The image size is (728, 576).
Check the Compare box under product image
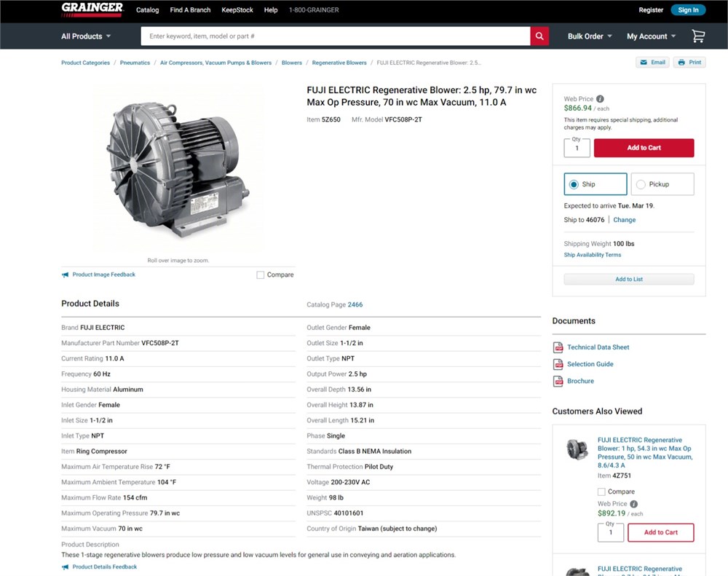[261, 275]
